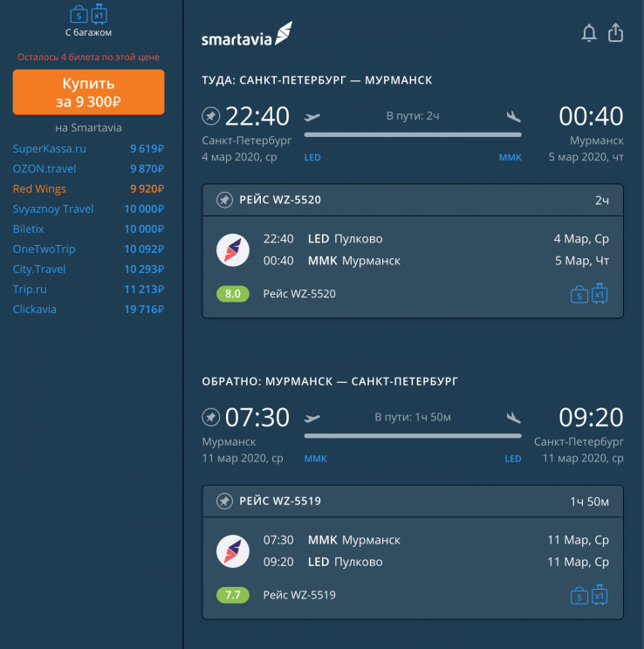
Task: Open the Clickavia offer
Action: click(89, 309)
